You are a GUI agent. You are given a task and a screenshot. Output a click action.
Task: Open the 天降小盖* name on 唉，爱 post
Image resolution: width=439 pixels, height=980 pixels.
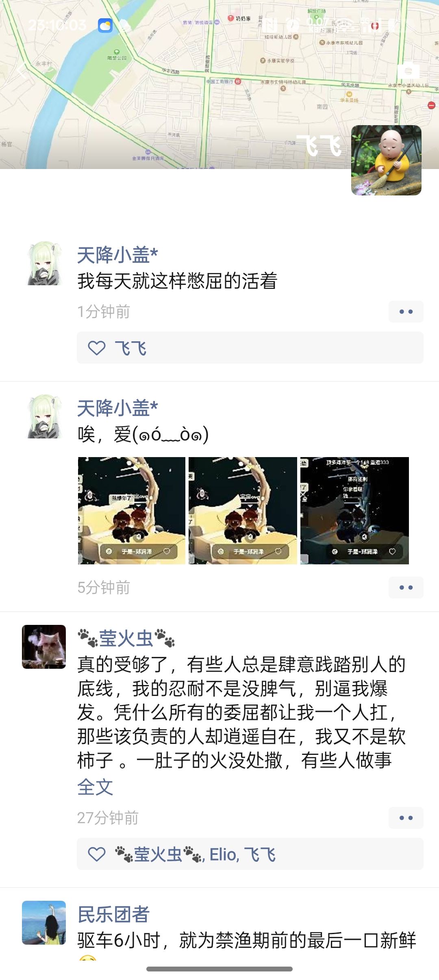[117, 408]
